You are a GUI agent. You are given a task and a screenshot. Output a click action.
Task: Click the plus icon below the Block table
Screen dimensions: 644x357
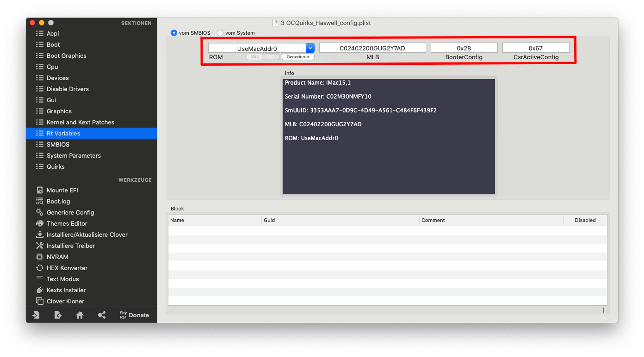(603, 310)
